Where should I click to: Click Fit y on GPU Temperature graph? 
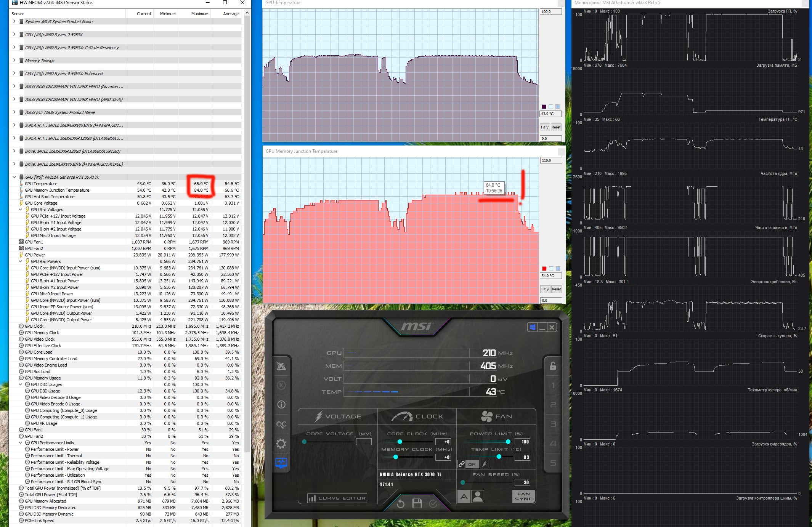click(545, 127)
